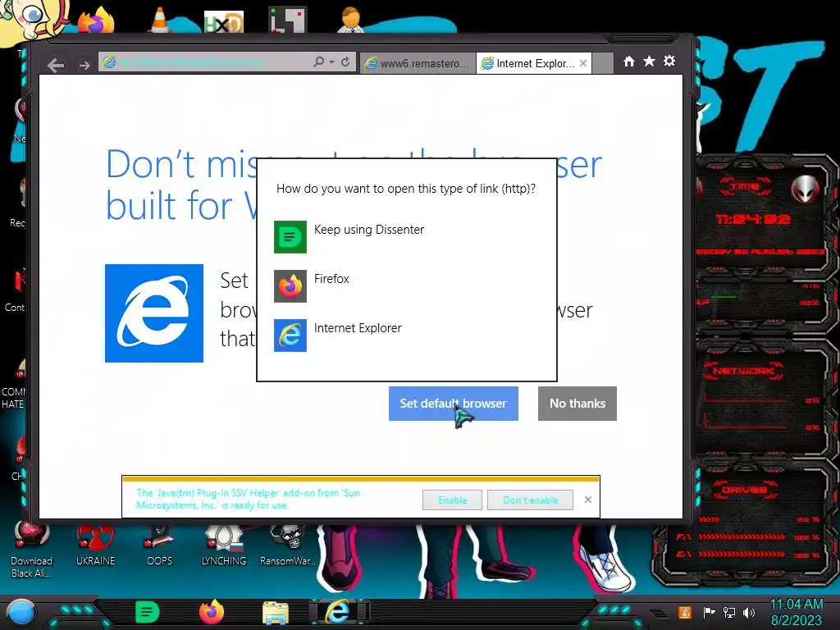Open Action Center flag icon
The height and width of the screenshot is (630, 840).
pyautogui.click(x=709, y=612)
